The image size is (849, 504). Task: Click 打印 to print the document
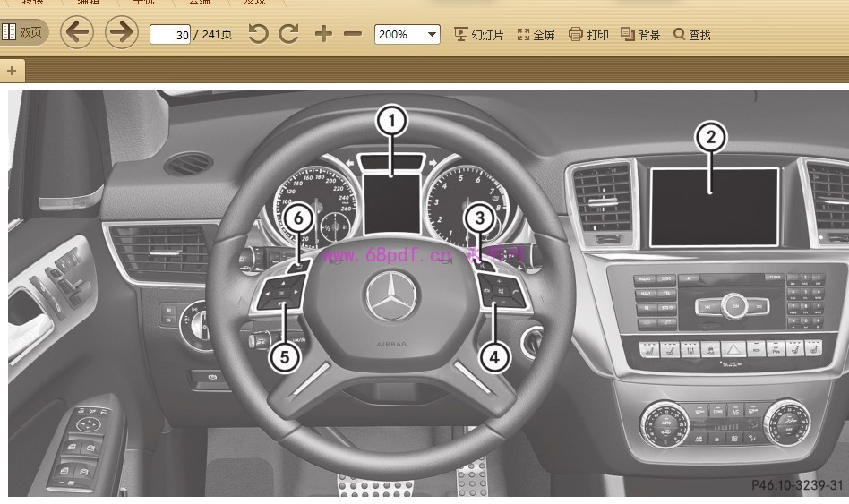tap(588, 35)
